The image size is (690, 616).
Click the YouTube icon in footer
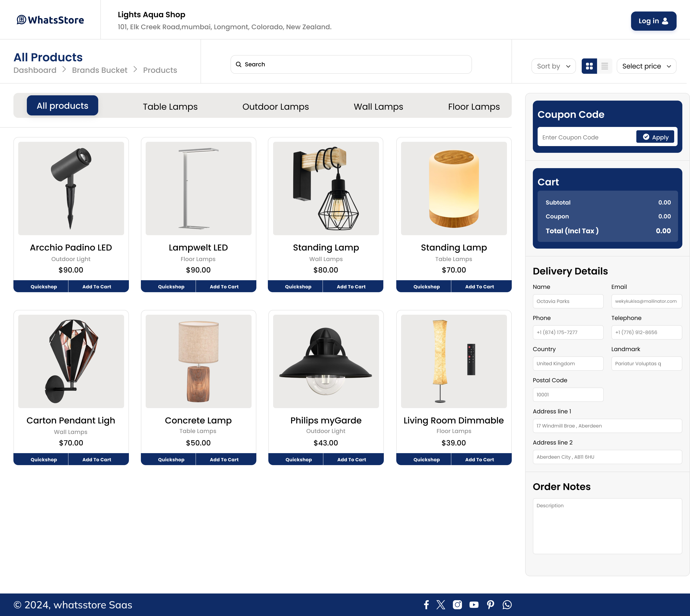click(474, 605)
